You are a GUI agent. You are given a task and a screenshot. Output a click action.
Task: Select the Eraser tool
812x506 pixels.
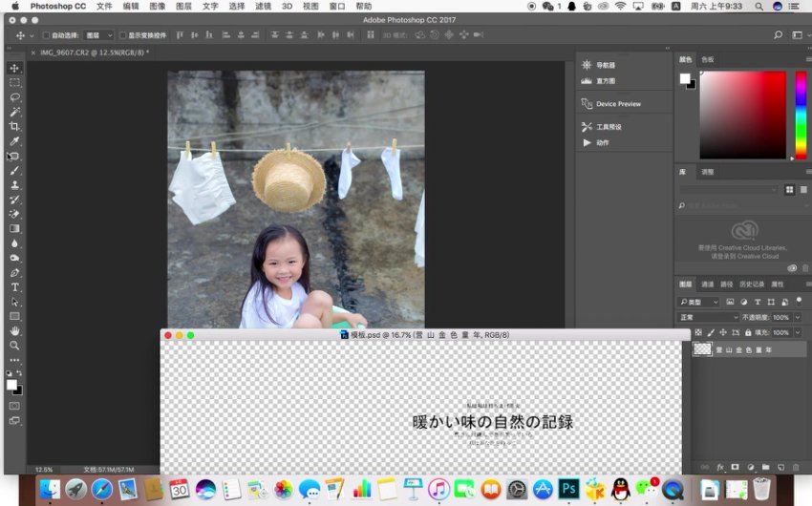pos(14,214)
